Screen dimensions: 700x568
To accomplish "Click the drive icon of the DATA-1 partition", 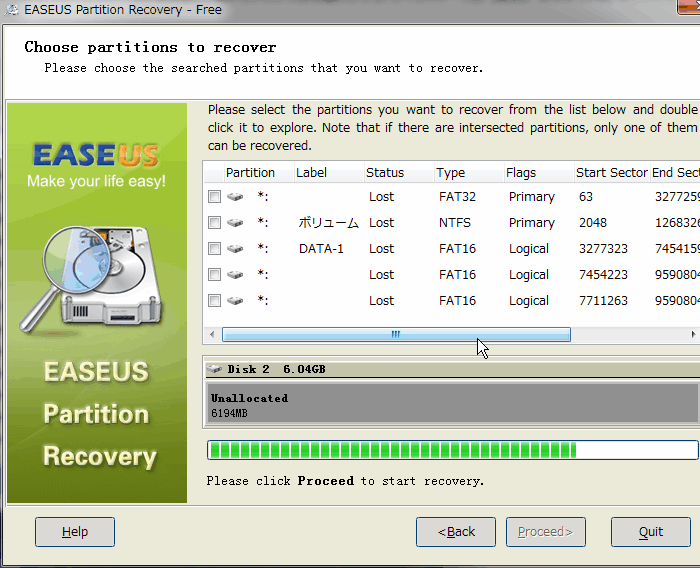I will [x=235, y=249].
